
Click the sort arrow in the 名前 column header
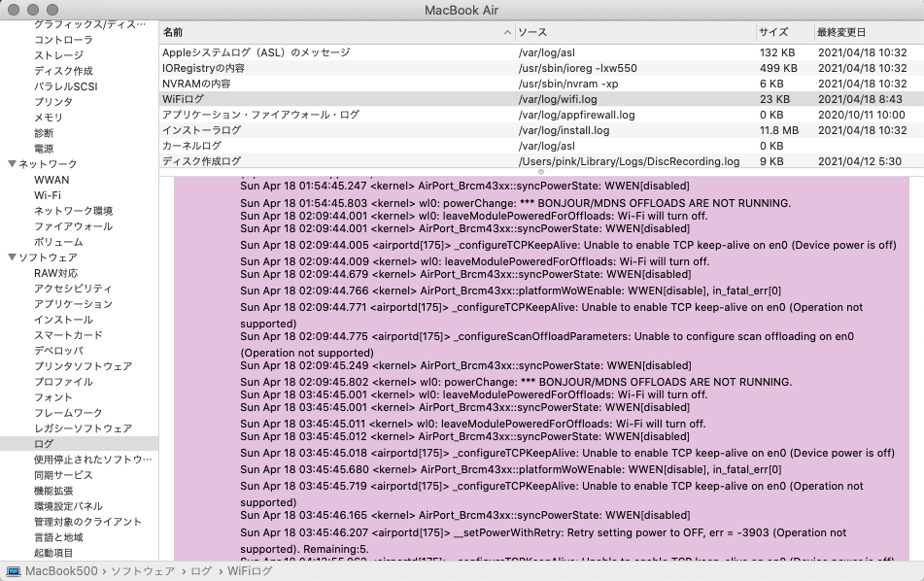(508, 33)
